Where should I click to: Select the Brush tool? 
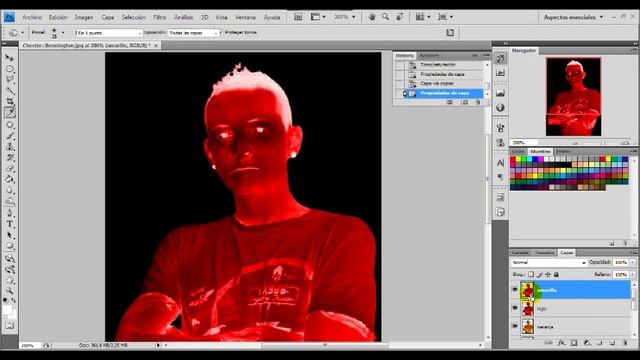9,136
